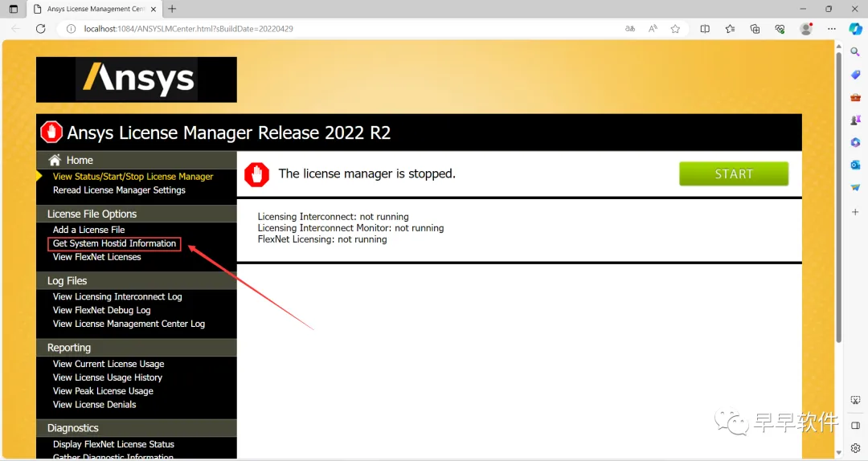Open View FlexNet Licenses
The height and width of the screenshot is (461, 868).
[97, 257]
